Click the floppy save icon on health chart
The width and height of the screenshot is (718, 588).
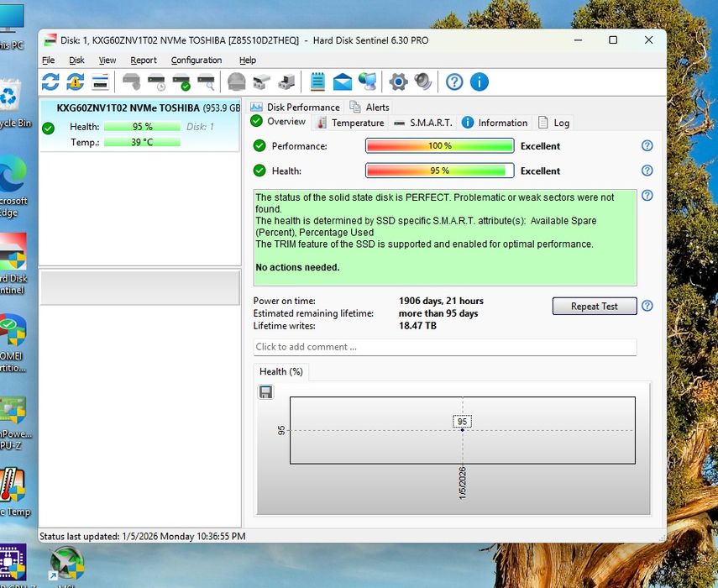coord(265,392)
